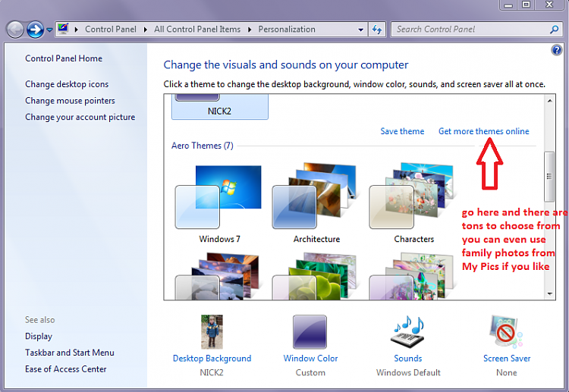Click Get more themes online link
The image size is (569, 392).
(x=484, y=131)
